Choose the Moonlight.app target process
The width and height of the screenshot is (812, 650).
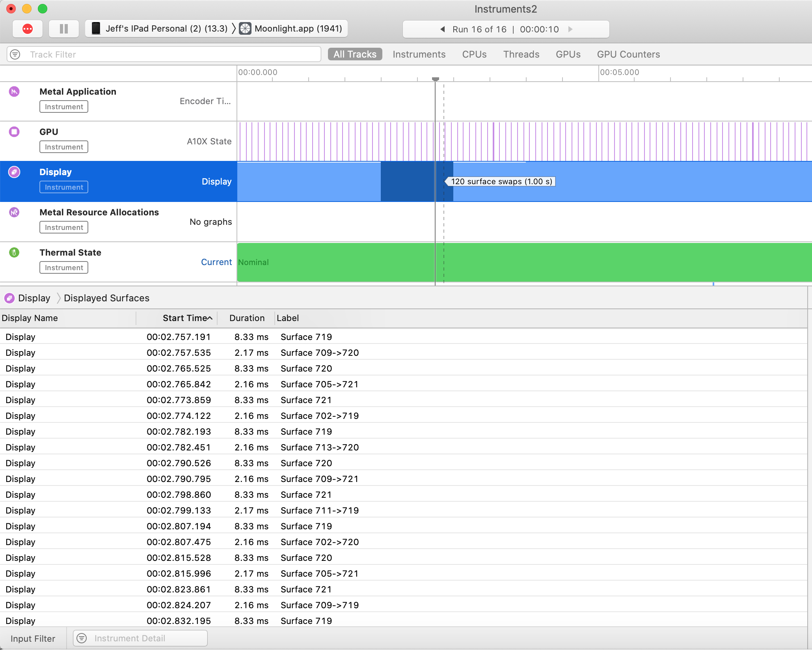click(291, 29)
